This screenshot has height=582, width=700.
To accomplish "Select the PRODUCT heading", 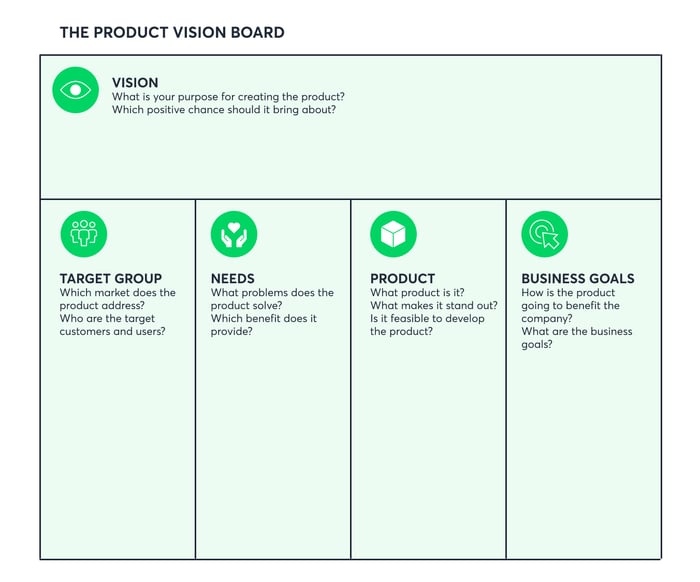I will click(x=403, y=279).
